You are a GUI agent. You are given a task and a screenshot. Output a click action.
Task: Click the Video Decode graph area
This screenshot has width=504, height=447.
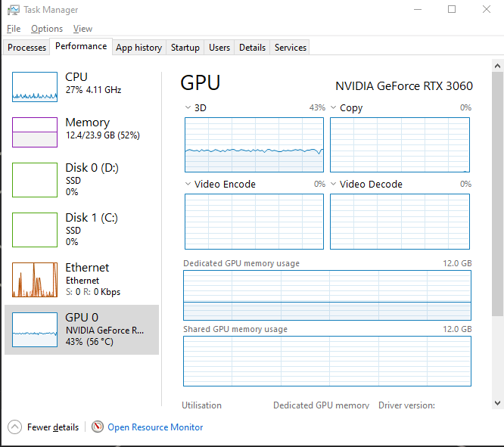click(x=400, y=222)
